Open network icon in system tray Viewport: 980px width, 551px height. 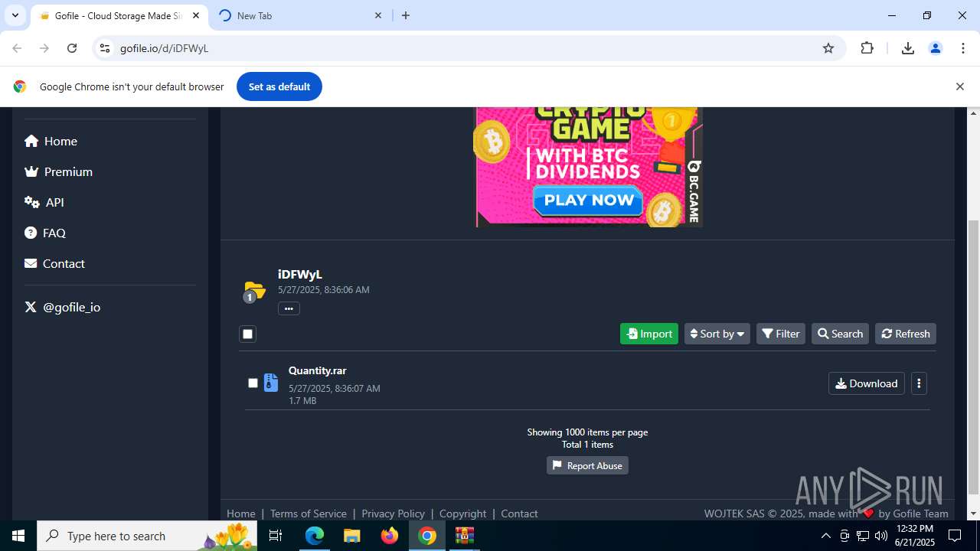point(863,536)
